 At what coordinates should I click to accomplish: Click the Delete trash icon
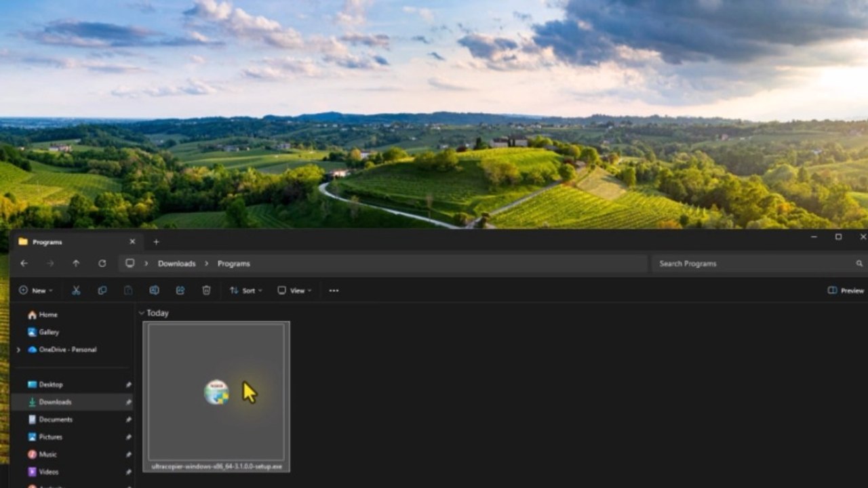click(x=206, y=290)
